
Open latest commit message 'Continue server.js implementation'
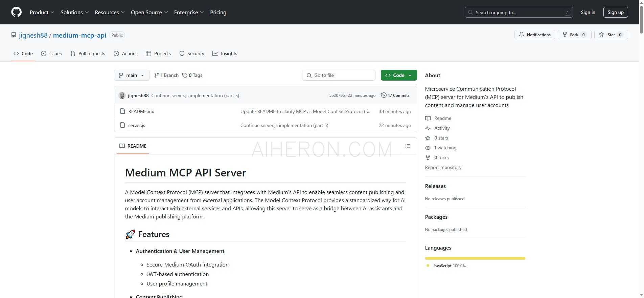tap(195, 95)
